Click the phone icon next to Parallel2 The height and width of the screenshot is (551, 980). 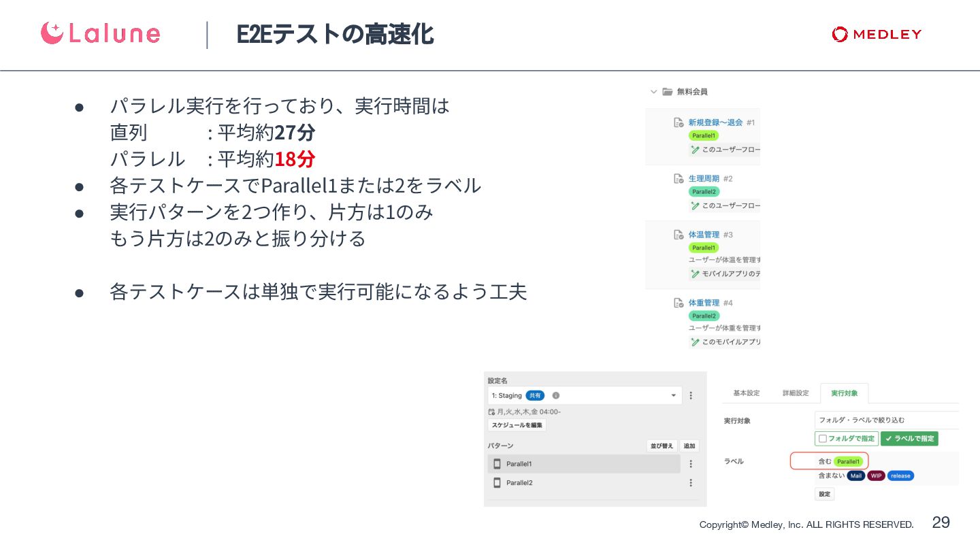click(497, 482)
